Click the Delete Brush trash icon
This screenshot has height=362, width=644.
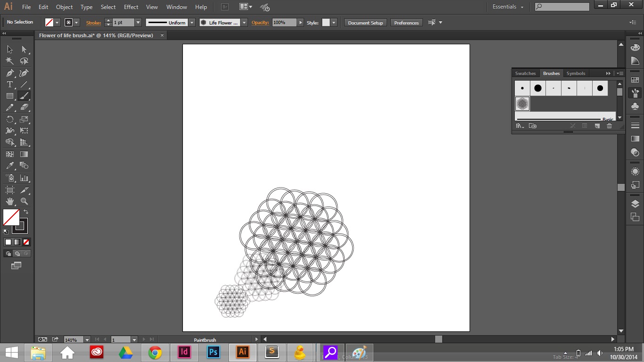(x=609, y=126)
